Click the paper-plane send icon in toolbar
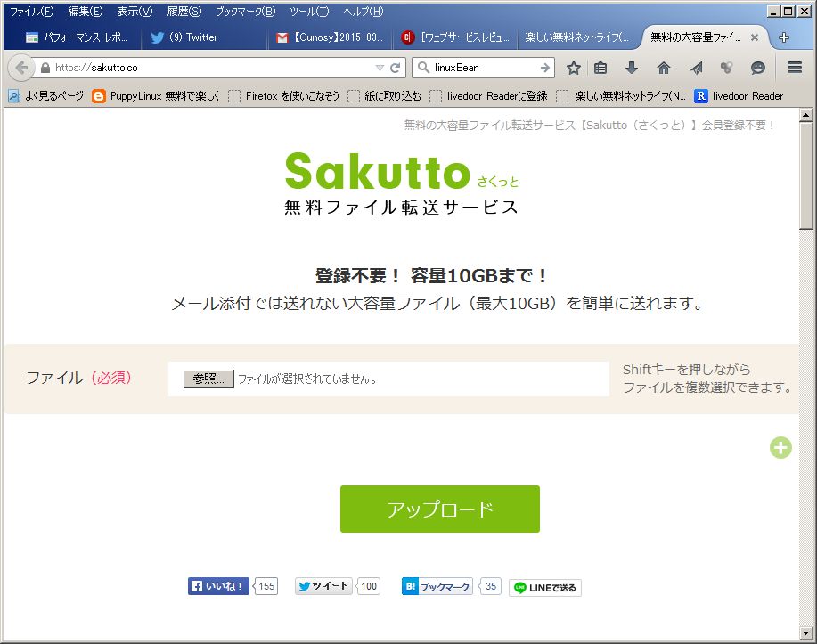 coord(696,68)
